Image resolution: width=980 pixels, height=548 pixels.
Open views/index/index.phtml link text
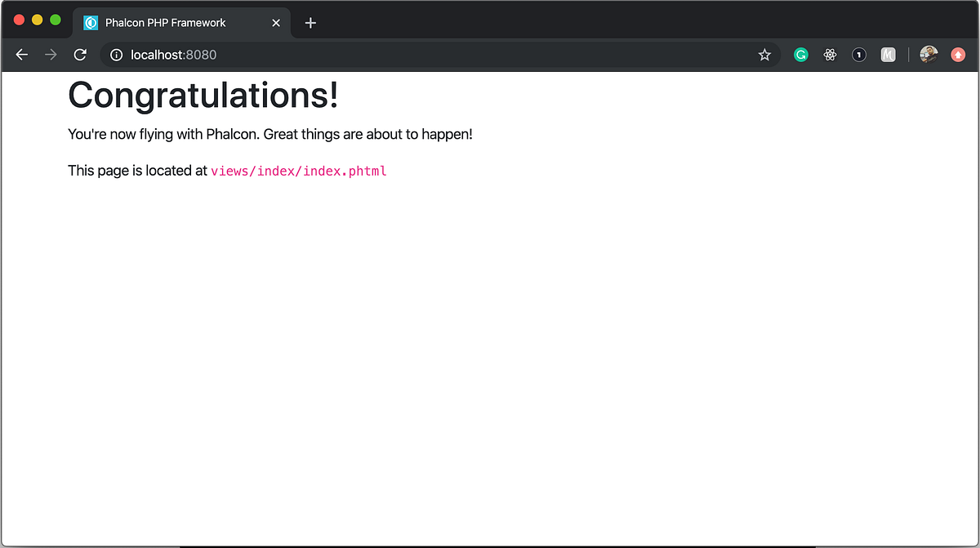[298, 171]
